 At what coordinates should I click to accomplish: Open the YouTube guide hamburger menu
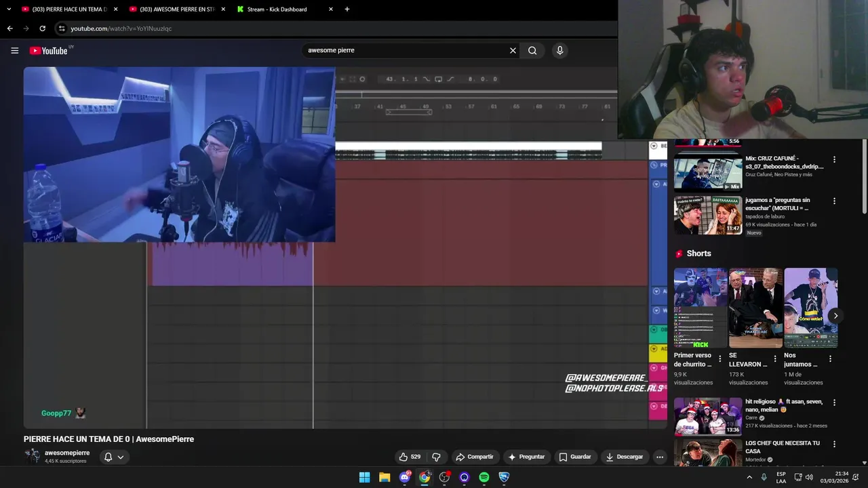coord(14,50)
